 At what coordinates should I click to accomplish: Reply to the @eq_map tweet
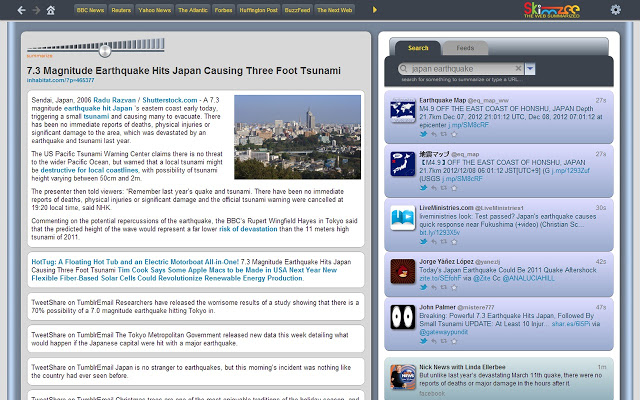tap(434, 188)
